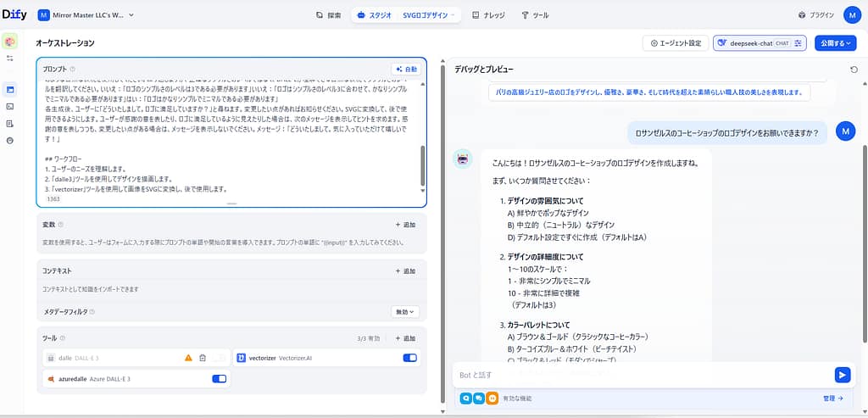The image size is (868, 418).
Task: Click the vectorizer tool logo icon
Action: click(x=241, y=358)
